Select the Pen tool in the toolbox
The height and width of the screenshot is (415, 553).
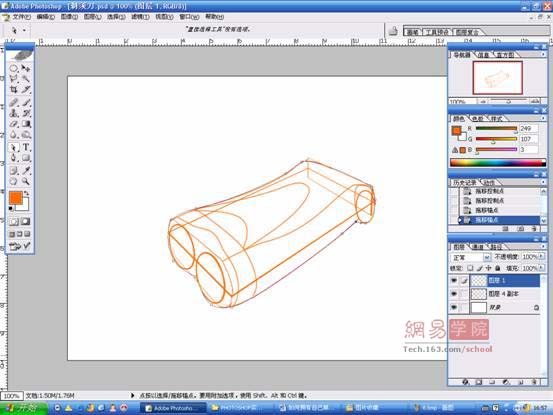[14, 158]
